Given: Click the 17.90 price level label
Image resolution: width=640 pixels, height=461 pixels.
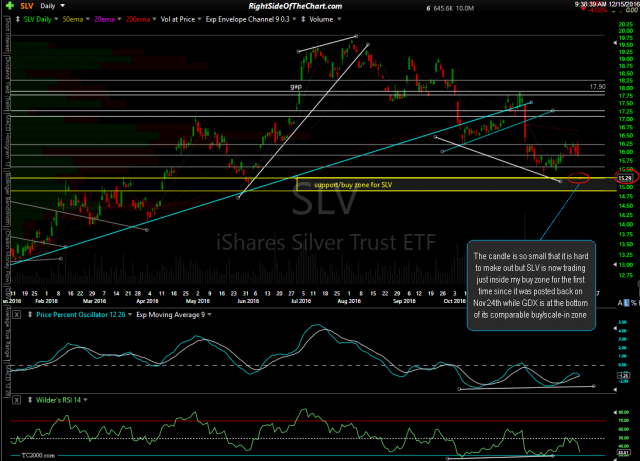Looking at the screenshot, I should (598, 87).
